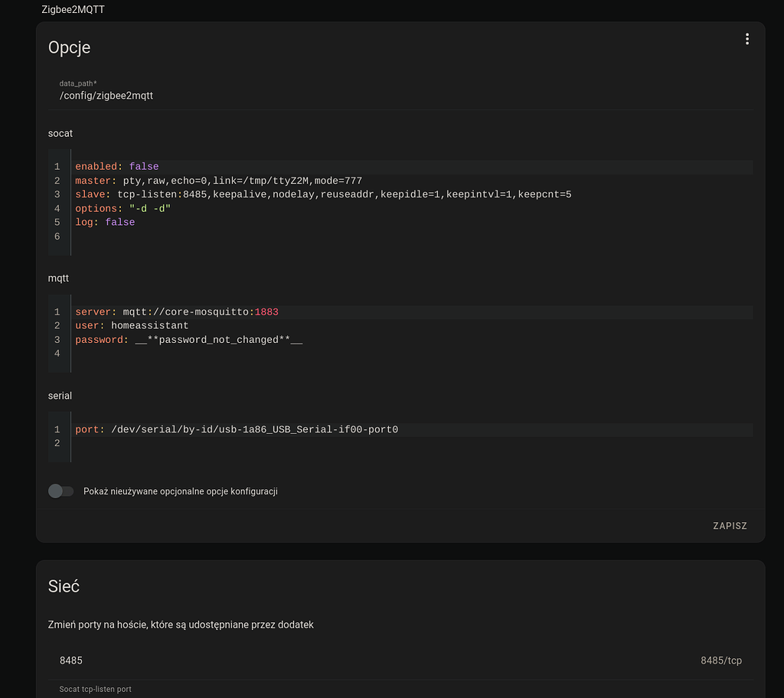This screenshot has width=784, height=698.
Task: Click the mqtt server URL line
Action: (x=177, y=312)
